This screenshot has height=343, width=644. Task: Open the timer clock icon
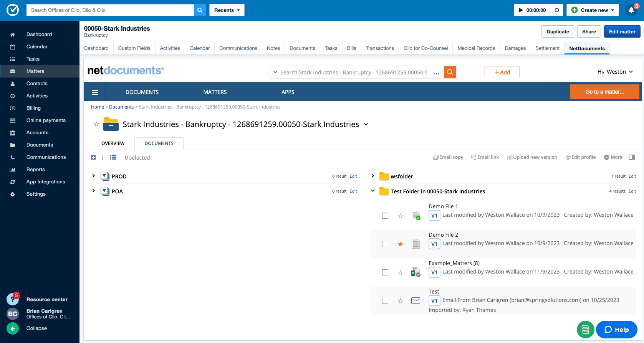[x=557, y=10]
